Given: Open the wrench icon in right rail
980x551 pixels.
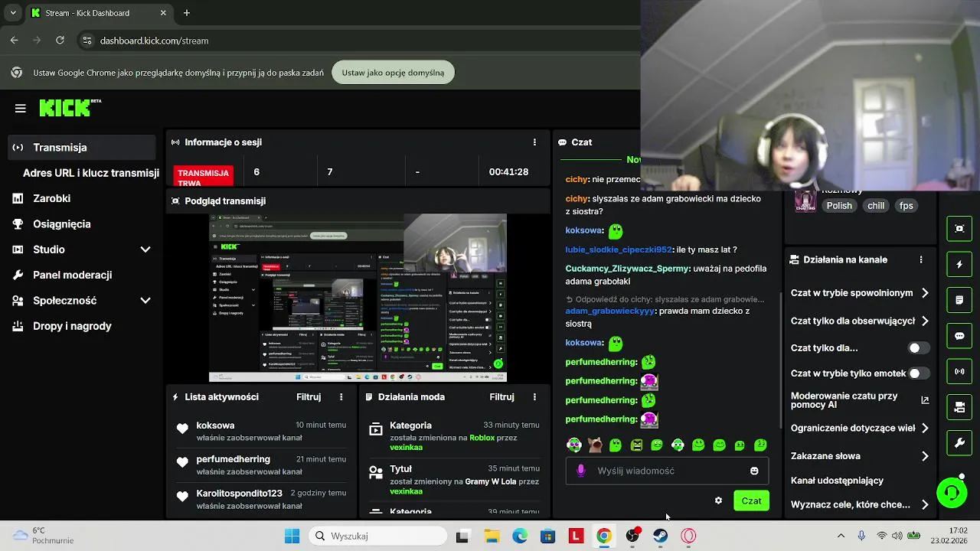Looking at the screenshot, I should [959, 443].
